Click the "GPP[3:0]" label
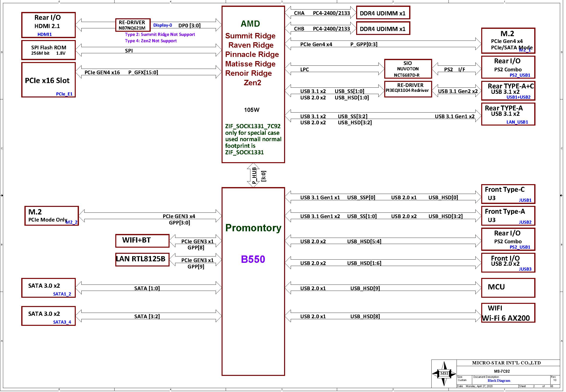This screenshot has width=566, height=392. coord(180,223)
